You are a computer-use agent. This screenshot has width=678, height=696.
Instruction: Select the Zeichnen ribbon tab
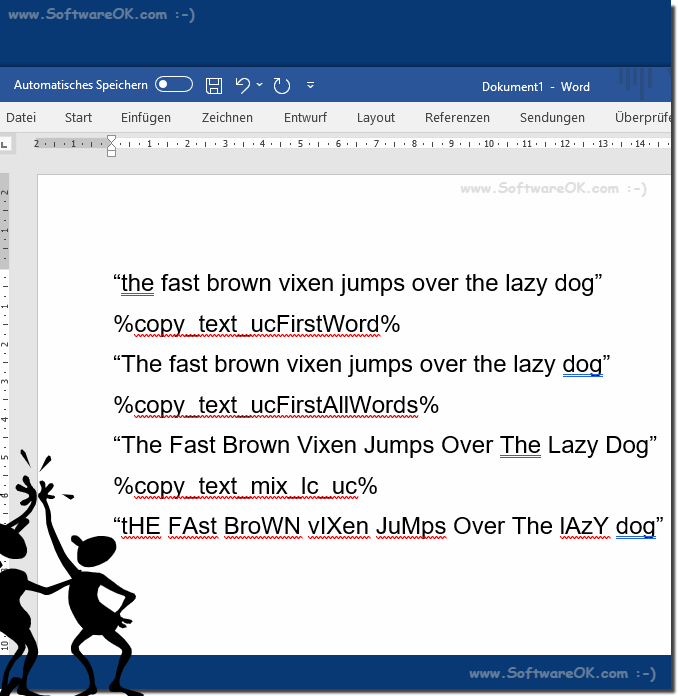pyautogui.click(x=227, y=118)
